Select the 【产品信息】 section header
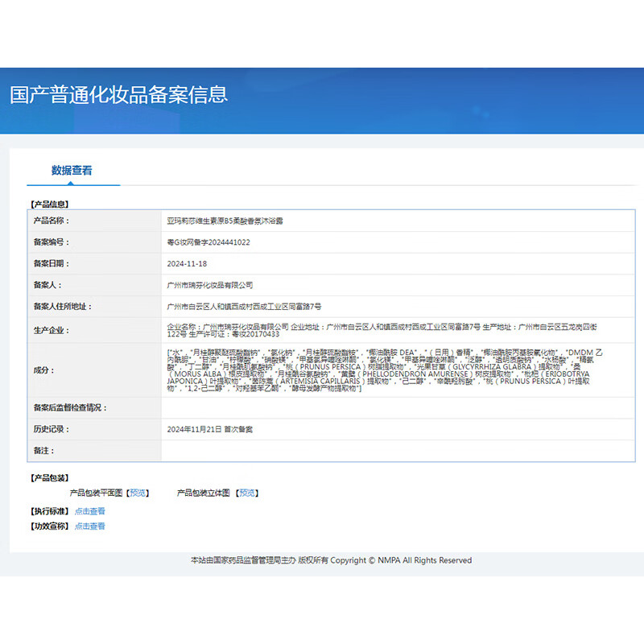 [49, 203]
